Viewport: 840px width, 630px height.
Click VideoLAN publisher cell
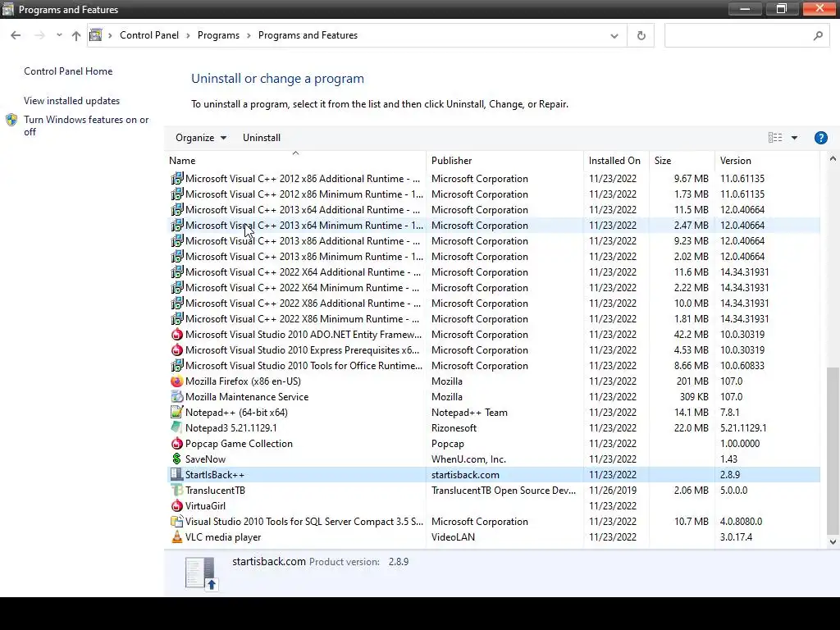point(453,536)
